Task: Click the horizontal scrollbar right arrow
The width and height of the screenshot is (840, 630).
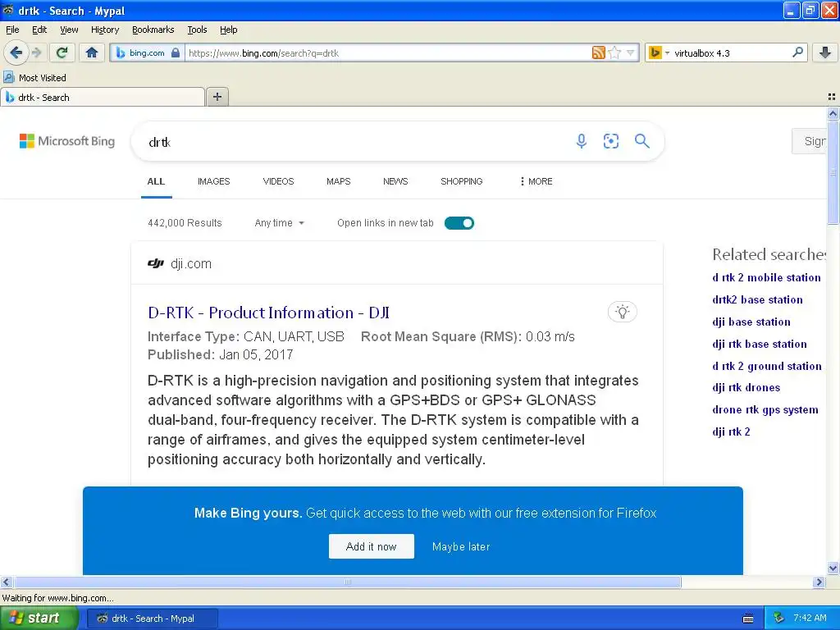Action: click(x=819, y=582)
